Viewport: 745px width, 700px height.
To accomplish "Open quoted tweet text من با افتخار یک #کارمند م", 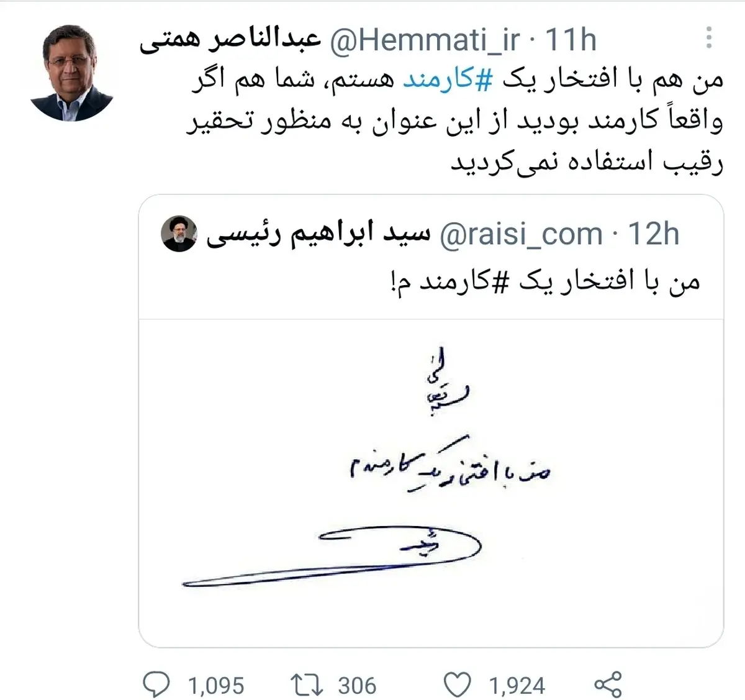I will coord(545,282).
